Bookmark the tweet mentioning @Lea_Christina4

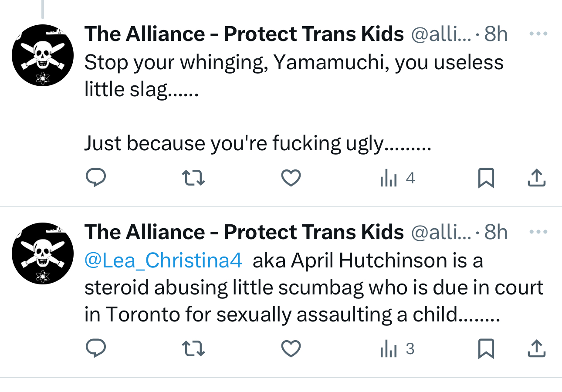[x=486, y=349]
